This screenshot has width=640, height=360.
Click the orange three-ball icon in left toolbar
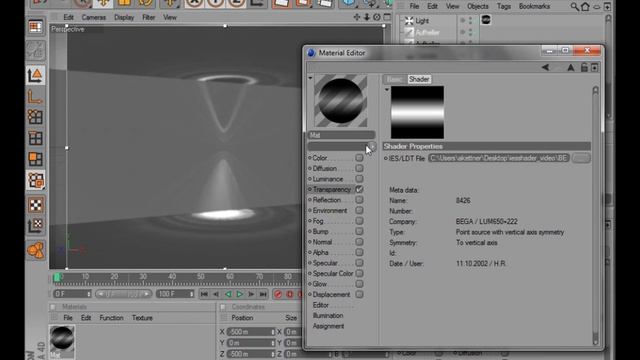coord(36,250)
